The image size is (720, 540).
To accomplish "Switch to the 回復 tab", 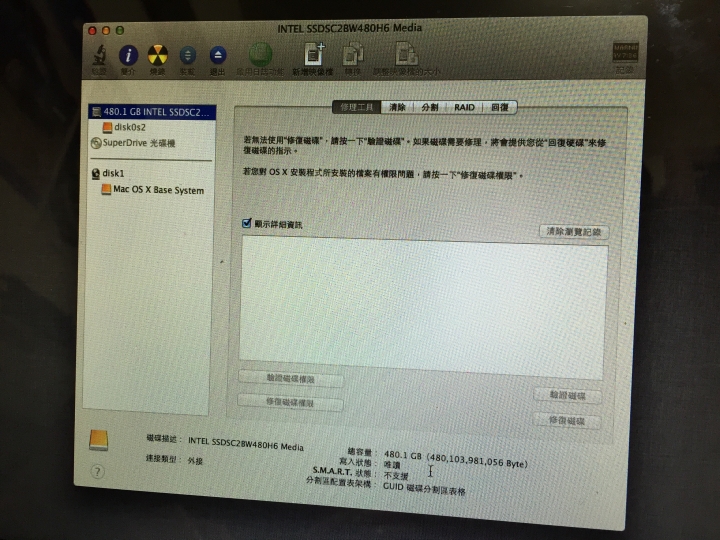I will click(500, 107).
